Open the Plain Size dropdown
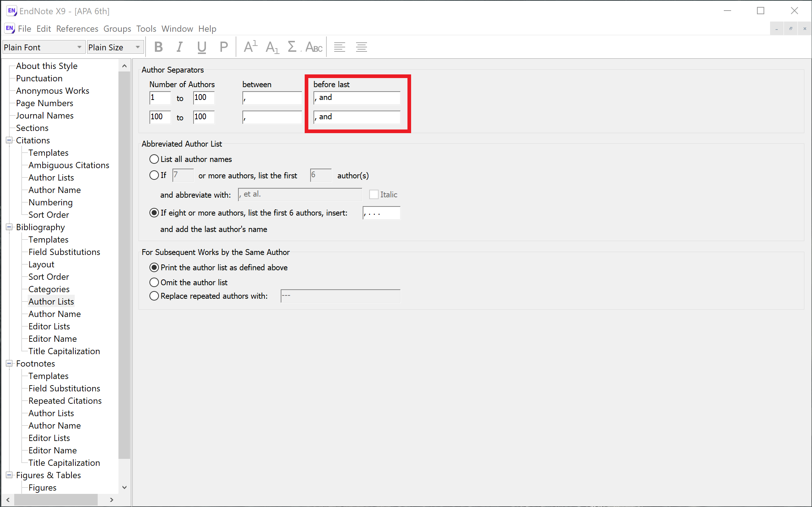 pos(115,47)
